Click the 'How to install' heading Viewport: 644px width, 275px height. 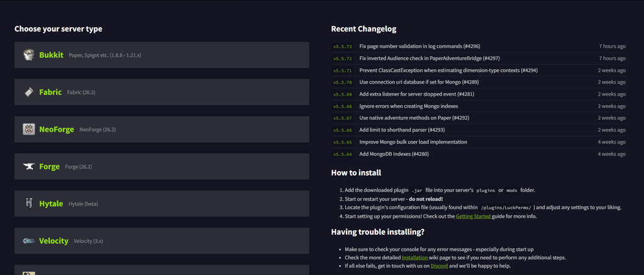tap(356, 172)
